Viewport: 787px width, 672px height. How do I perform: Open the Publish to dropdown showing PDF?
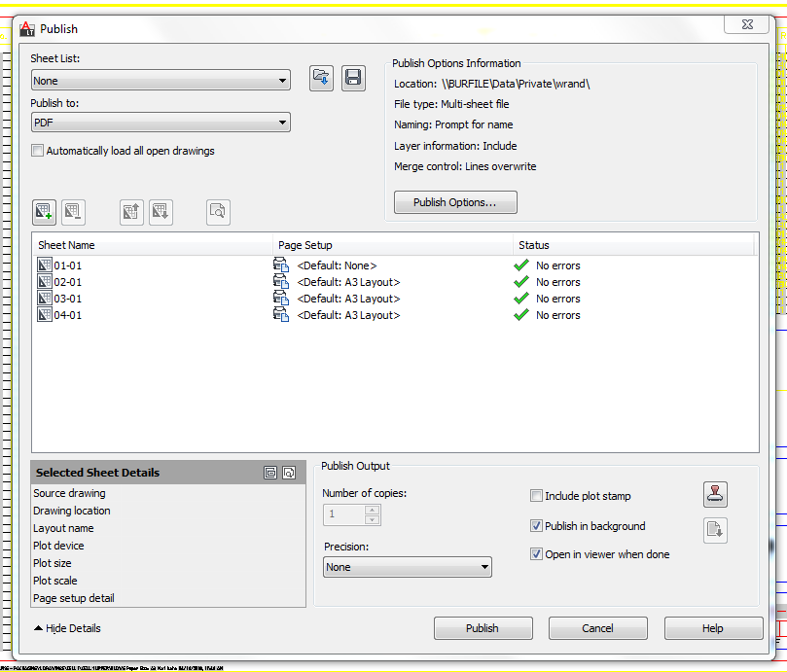[x=284, y=123]
